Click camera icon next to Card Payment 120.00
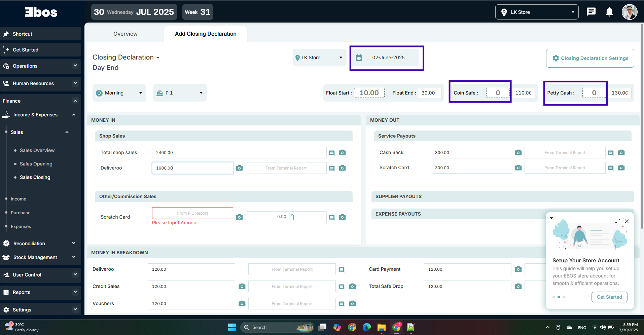 click(x=518, y=269)
